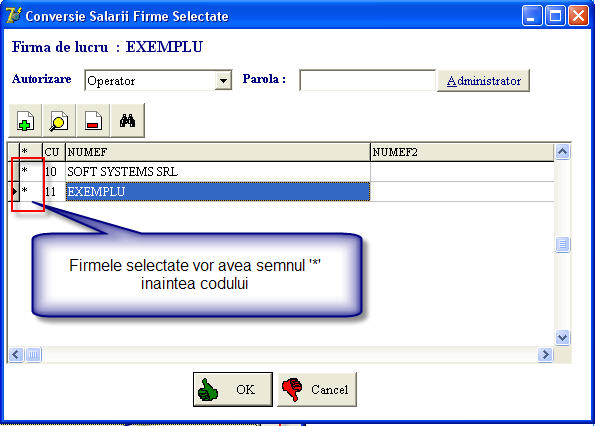Click into the Parola password field
The image size is (595, 426).
(x=367, y=80)
